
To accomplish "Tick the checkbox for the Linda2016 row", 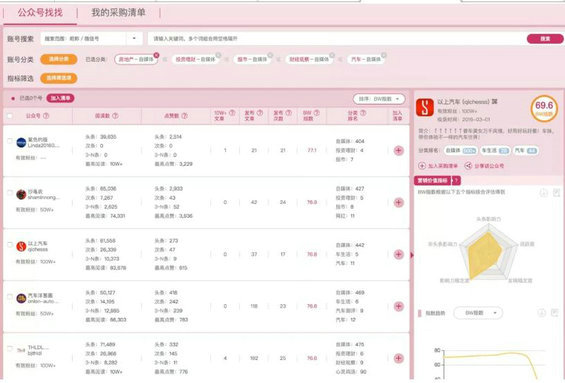I will coord(10,141).
